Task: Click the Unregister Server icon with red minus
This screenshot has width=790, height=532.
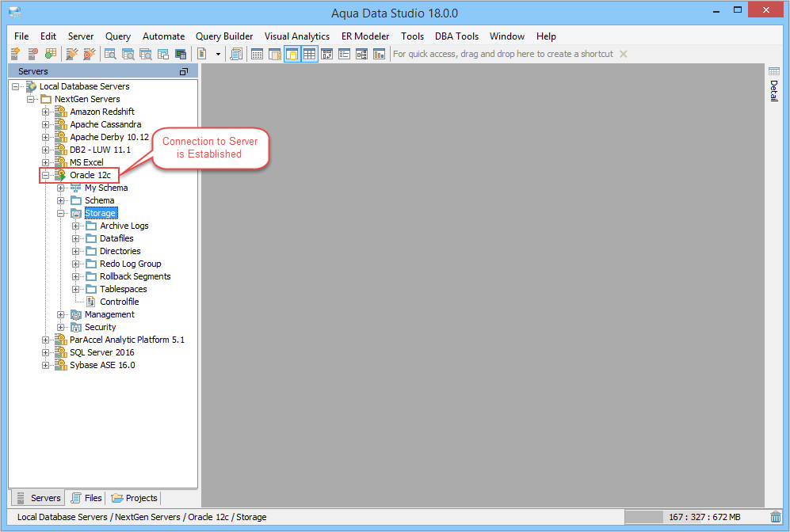Action: click(32, 54)
